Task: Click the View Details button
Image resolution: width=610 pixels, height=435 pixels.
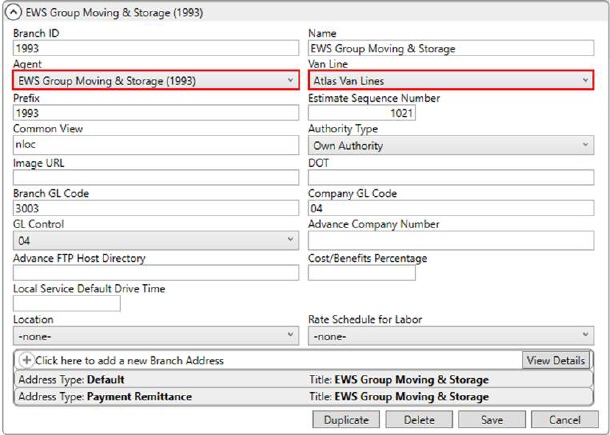Action: (x=555, y=360)
